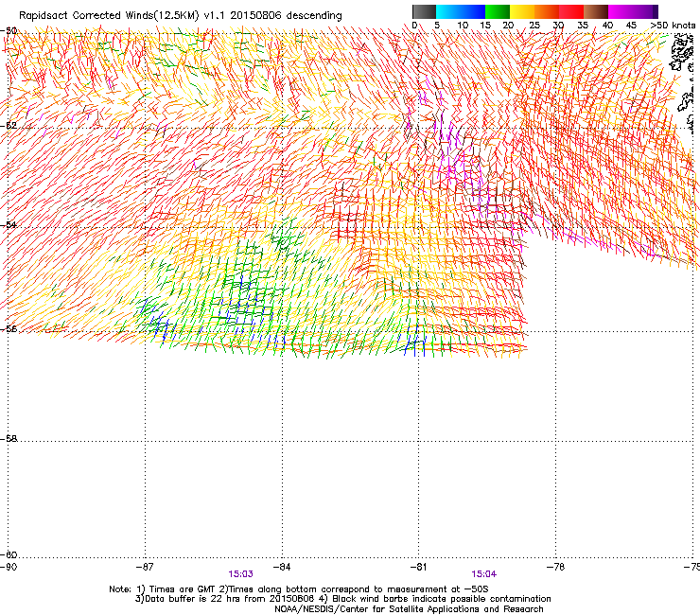Screen dimensions: 700x615
Task: Pick the orange legend color segment
Action: pyautogui.click(x=547, y=11)
